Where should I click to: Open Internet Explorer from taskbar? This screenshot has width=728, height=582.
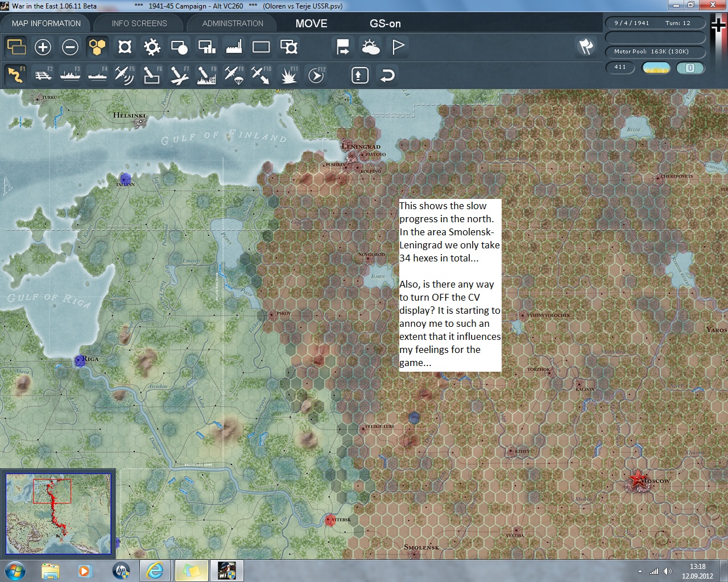[x=155, y=571]
